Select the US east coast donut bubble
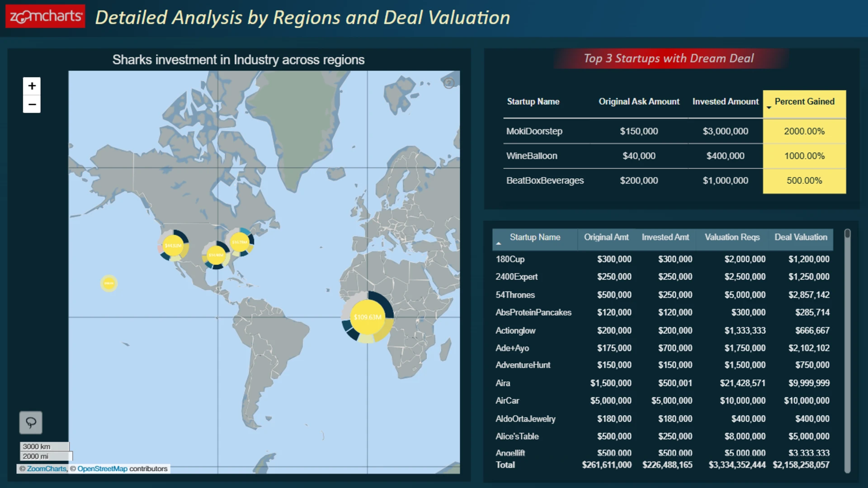Viewport: 868px width, 488px height. 240,242
